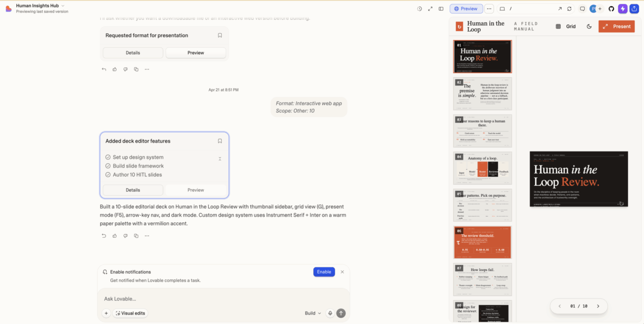Open the version history clock icon

[420, 9]
